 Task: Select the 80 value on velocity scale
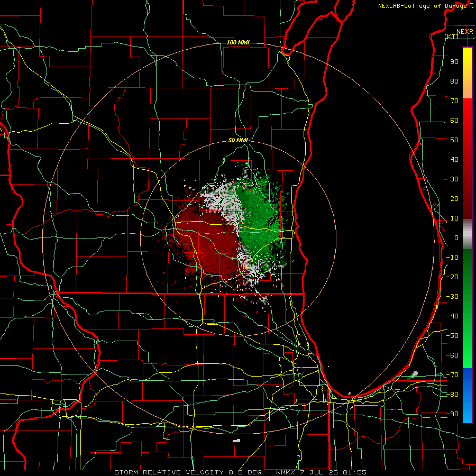click(454, 81)
